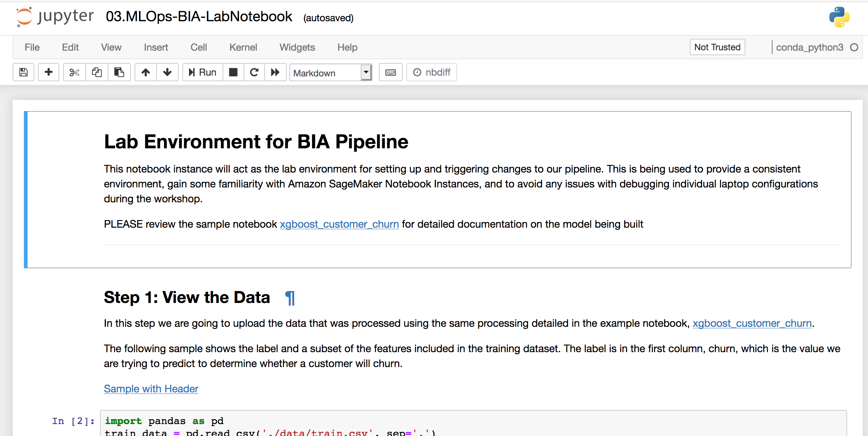Open the Kernel menu
This screenshot has height=436, width=868.
point(243,47)
